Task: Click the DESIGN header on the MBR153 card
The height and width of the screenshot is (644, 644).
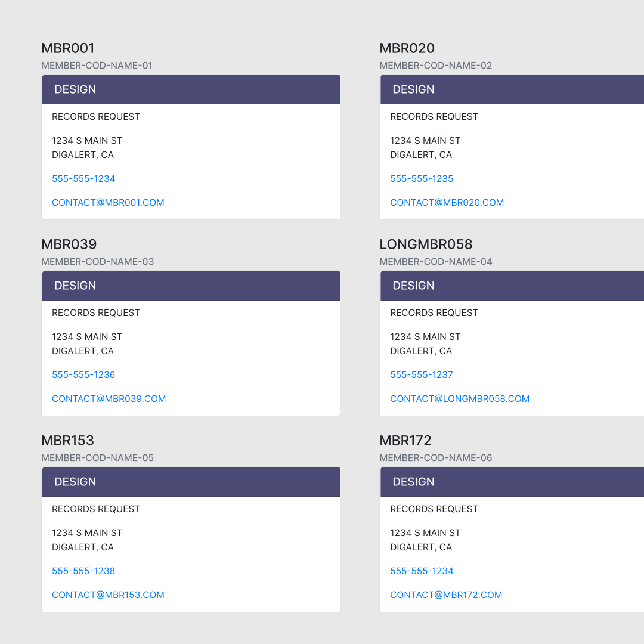Action: (75, 482)
